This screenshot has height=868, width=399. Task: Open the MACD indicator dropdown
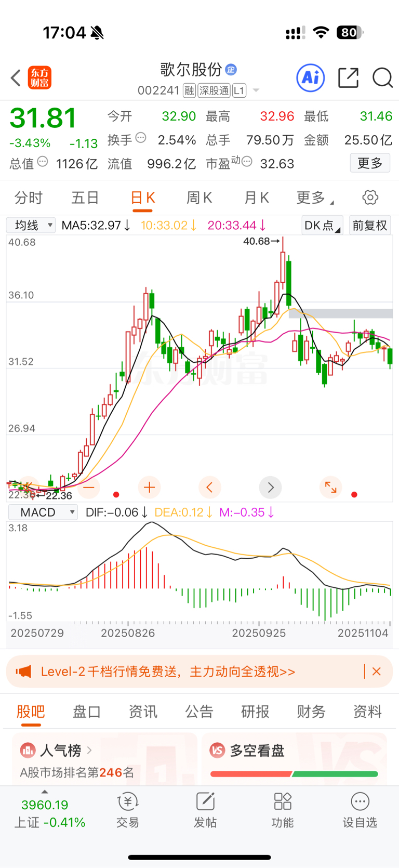pyautogui.click(x=43, y=512)
